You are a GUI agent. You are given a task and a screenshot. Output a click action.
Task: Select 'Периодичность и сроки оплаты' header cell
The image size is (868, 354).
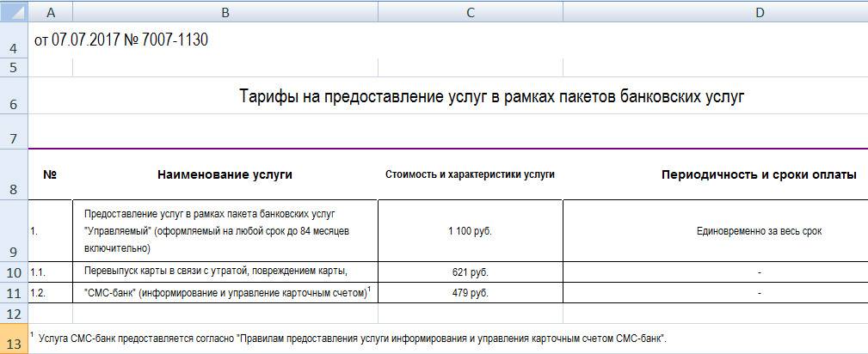coord(757,175)
